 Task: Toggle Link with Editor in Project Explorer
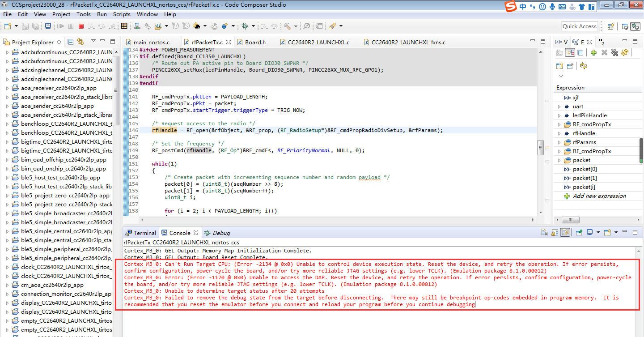80,42
